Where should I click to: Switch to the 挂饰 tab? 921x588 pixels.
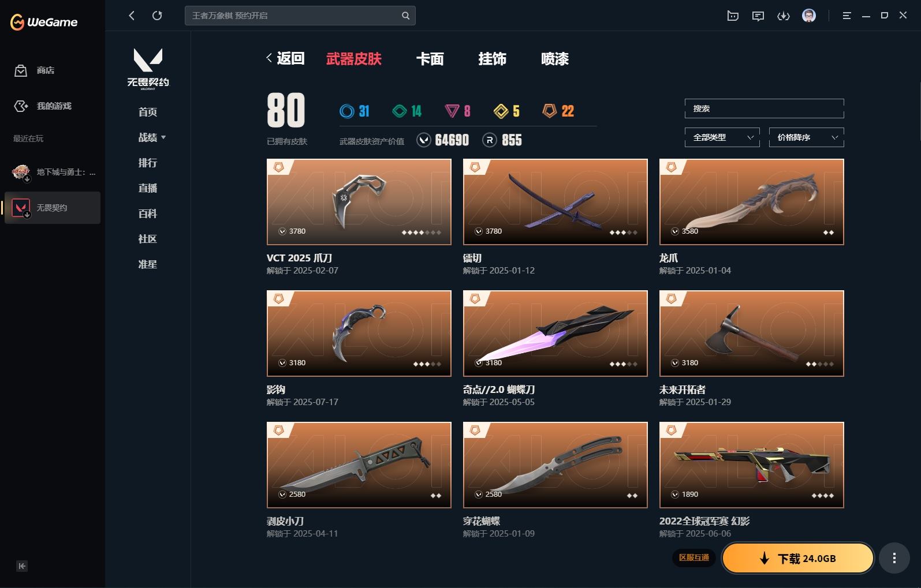tap(493, 59)
